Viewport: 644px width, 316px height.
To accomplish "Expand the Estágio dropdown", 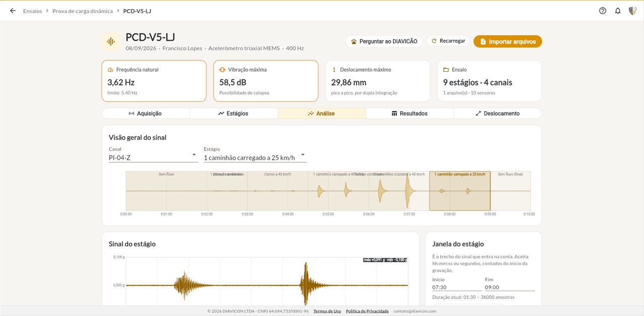I will 255,157.
